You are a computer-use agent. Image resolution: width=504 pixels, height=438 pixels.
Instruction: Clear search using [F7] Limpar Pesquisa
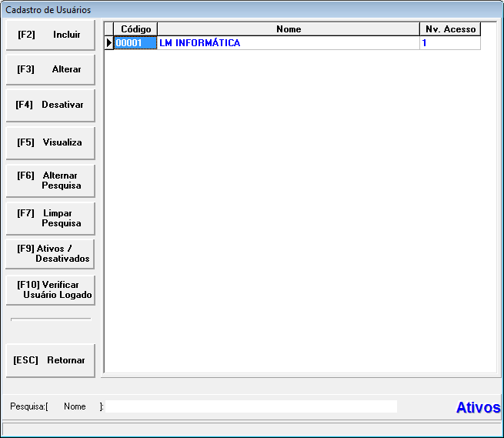pyautogui.click(x=50, y=219)
